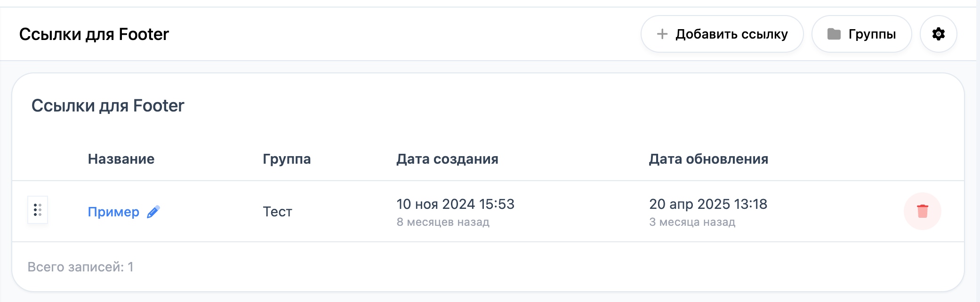This screenshot has width=980, height=302.
Task: Delete the Пример row with trash icon
Action: [x=922, y=211]
